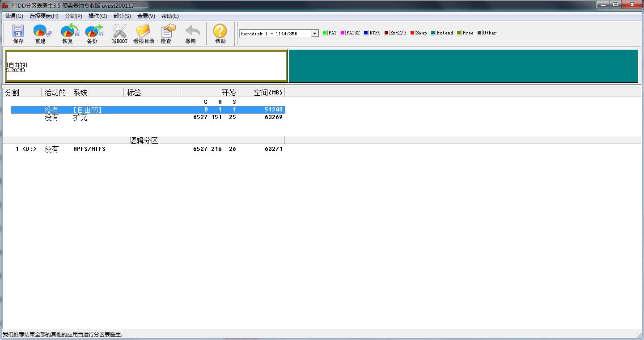Click the 活动的 column header

(x=55, y=93)
